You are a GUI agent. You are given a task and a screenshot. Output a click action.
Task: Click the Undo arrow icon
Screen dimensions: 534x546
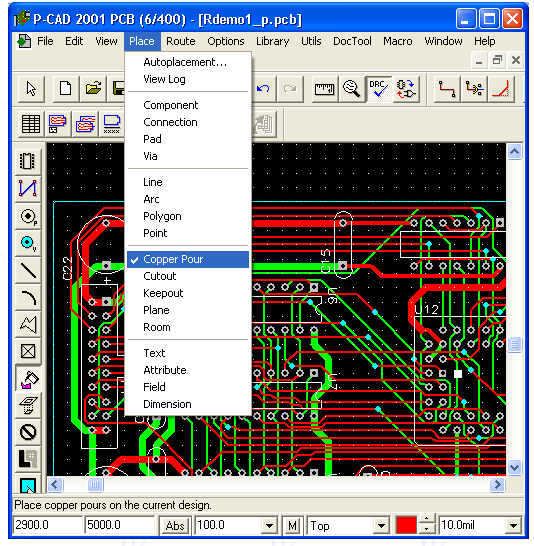pos(263,89)
